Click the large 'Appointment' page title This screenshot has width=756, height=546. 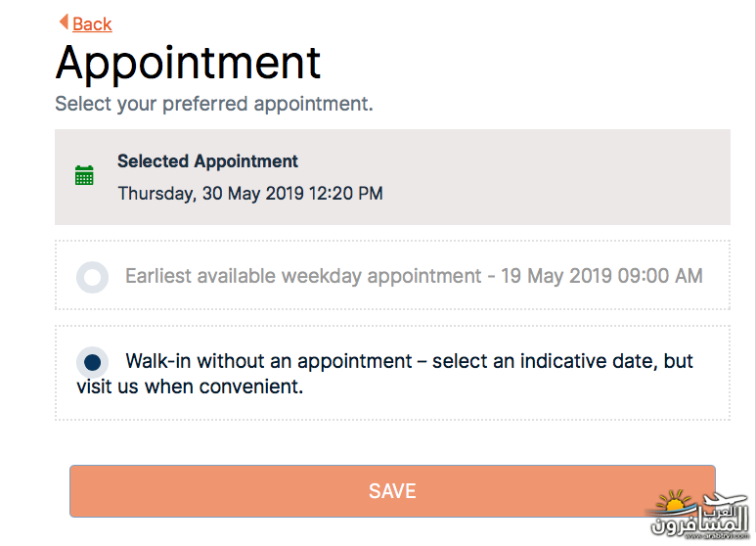pyautogui.click(x=188, y=63)
